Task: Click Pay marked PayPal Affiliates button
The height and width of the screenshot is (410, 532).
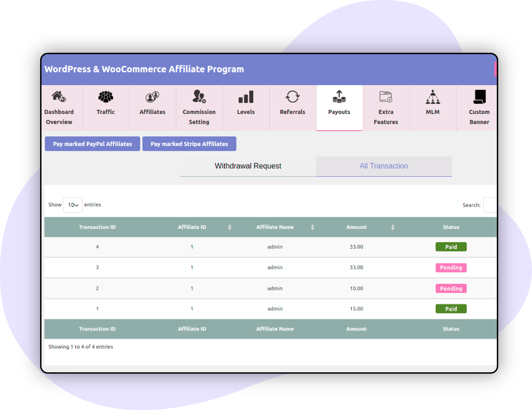Action: pos(92,144)
